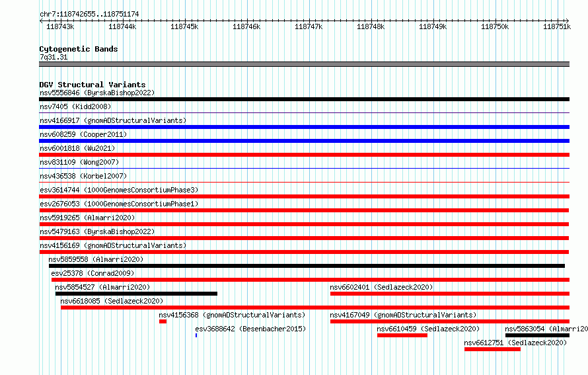This screenshot has width=588, height=375.
Task: Click nsv5919265 (Almarri2020) label
Action: click(x=87, y=218)
